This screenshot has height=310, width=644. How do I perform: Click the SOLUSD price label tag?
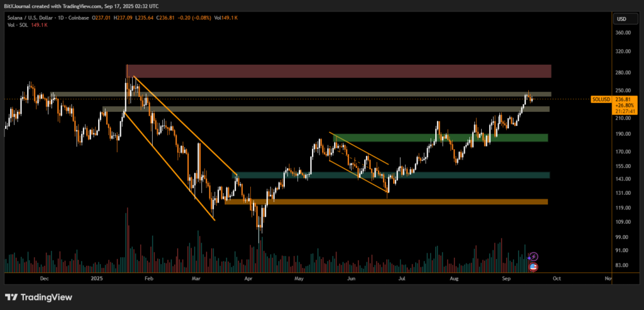tap(601, 99)
